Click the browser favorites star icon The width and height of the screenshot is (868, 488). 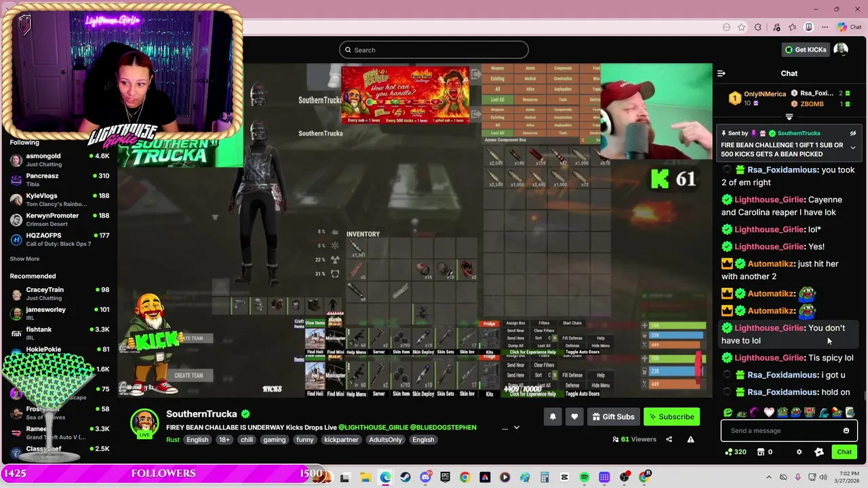(x=742, y=27)
